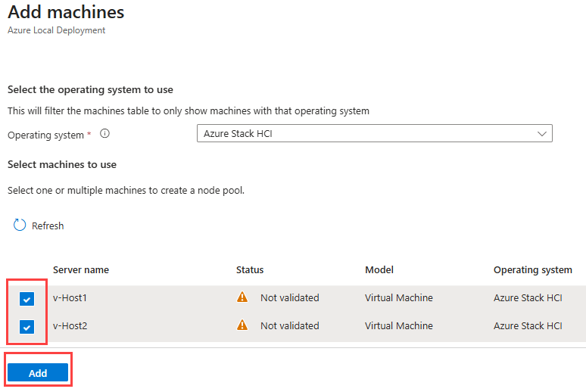Viewport: 586px width, 392px height.
Task: Click warning icon beside v-Host2 status
Action: click(x=242, y=325)
